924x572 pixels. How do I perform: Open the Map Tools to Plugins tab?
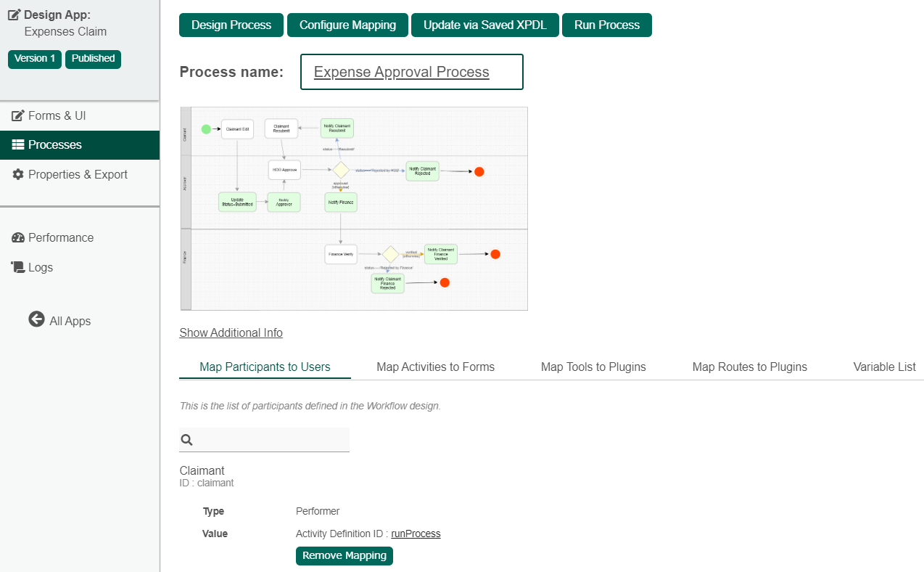coord(593,367)
